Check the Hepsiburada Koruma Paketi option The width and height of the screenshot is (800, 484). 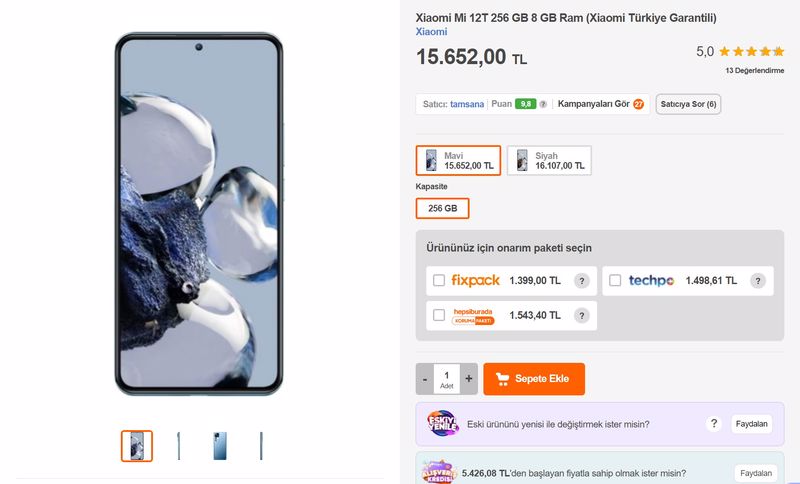point(439,315)
